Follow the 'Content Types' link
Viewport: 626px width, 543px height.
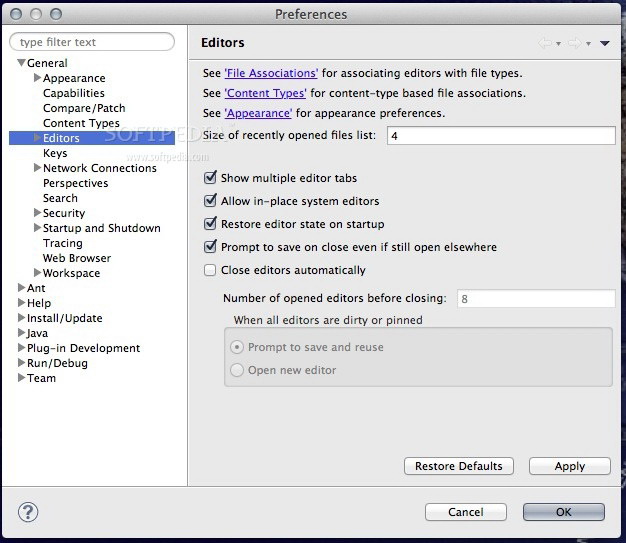click(265, 93)
